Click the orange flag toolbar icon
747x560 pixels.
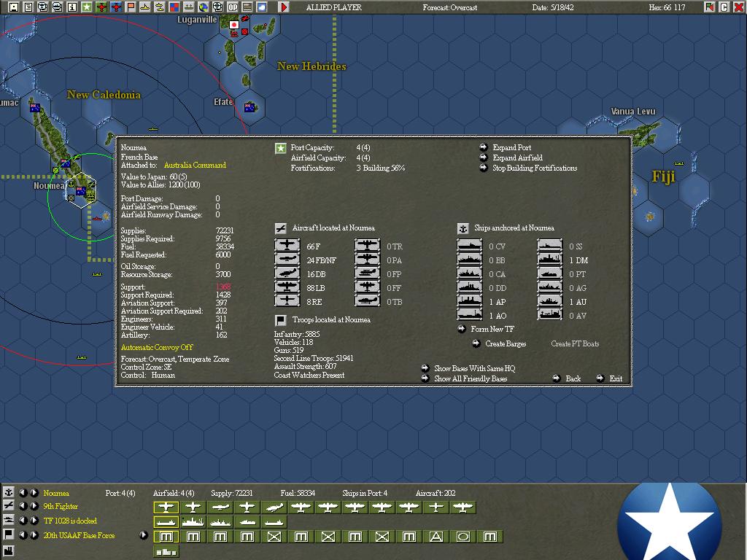point(131,7)
